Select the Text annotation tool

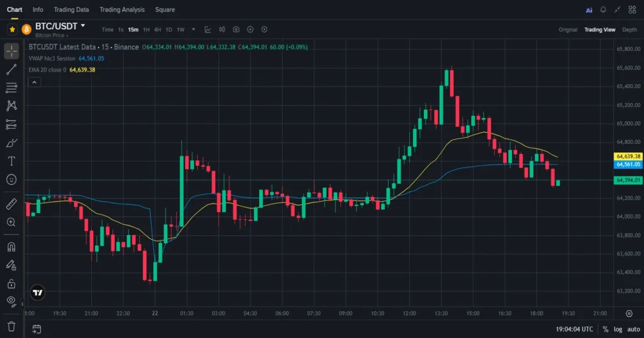coord(11,161)
